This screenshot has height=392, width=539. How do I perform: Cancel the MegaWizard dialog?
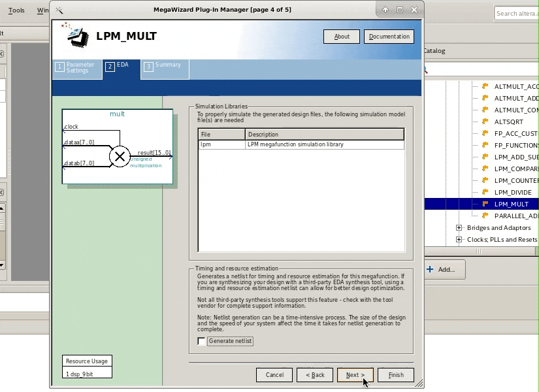(x=274, y=375)
